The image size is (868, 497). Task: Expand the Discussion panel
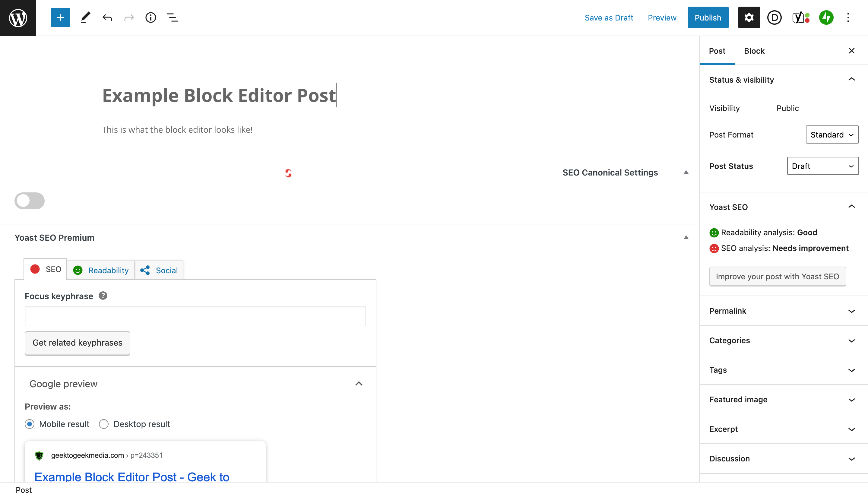[x=783, y=459]
